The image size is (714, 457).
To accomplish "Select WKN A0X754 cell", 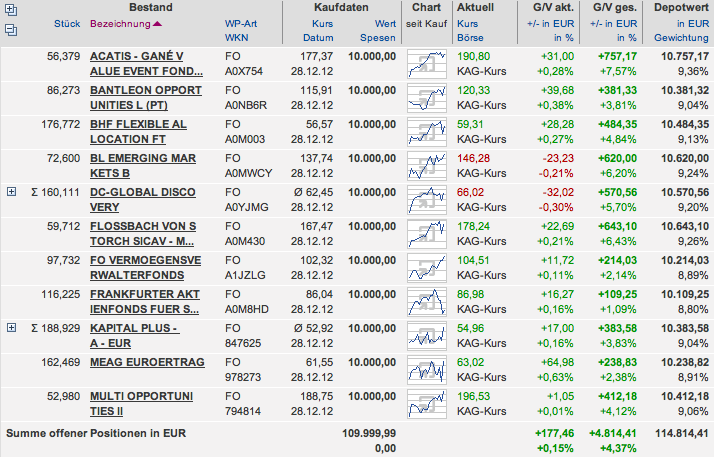I will click(244, 71).
